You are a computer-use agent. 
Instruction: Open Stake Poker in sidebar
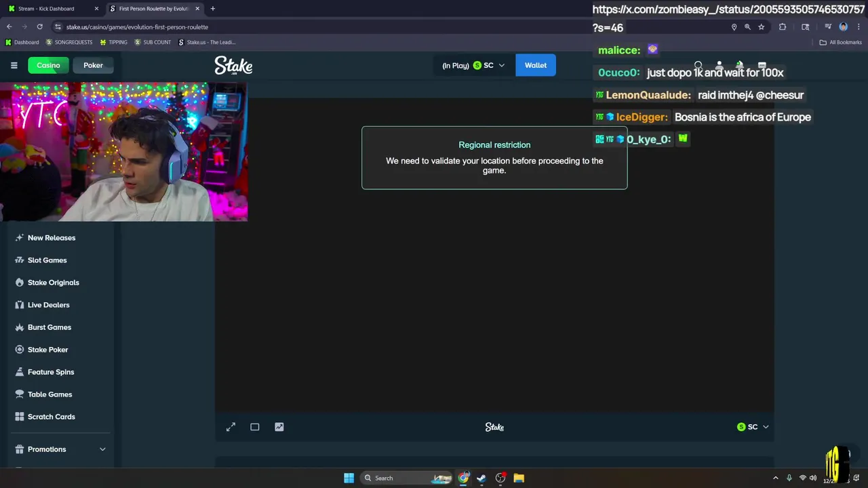pos(48,350)
